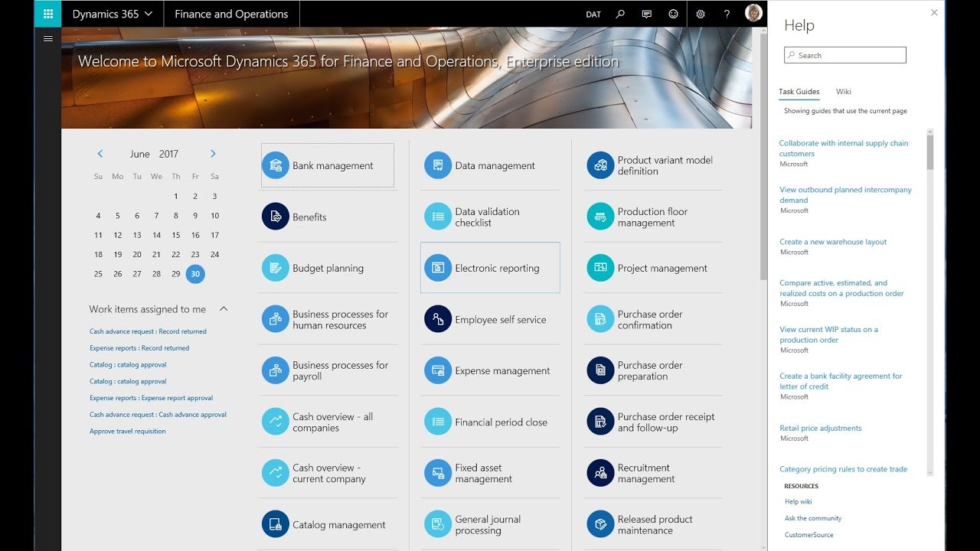Open Financial period close icon
Screen dimensions: 980x551
point(438,422)
